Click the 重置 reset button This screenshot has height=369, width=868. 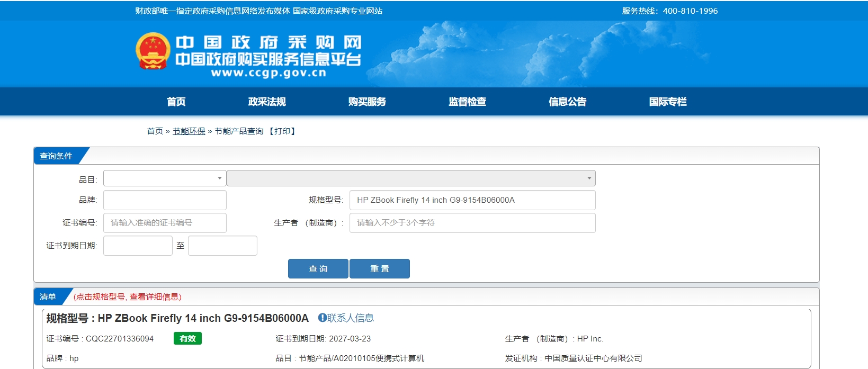point(380,268)
